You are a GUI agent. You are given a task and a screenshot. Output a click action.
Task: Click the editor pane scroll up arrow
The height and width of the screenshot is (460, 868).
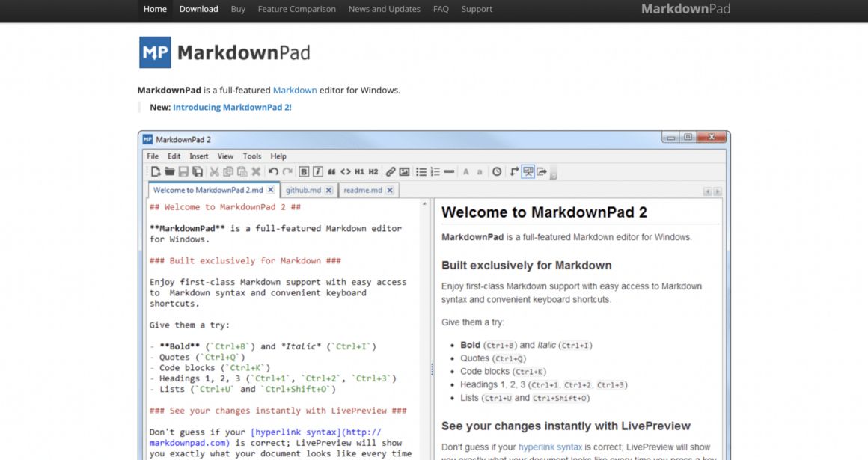pos(424,203)
